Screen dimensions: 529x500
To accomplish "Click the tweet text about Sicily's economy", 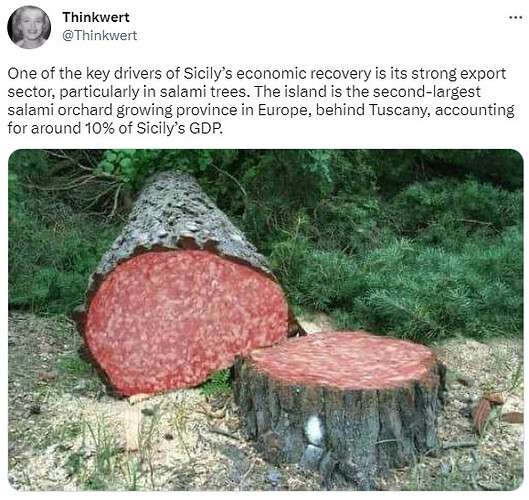I will tap(260, 101).
